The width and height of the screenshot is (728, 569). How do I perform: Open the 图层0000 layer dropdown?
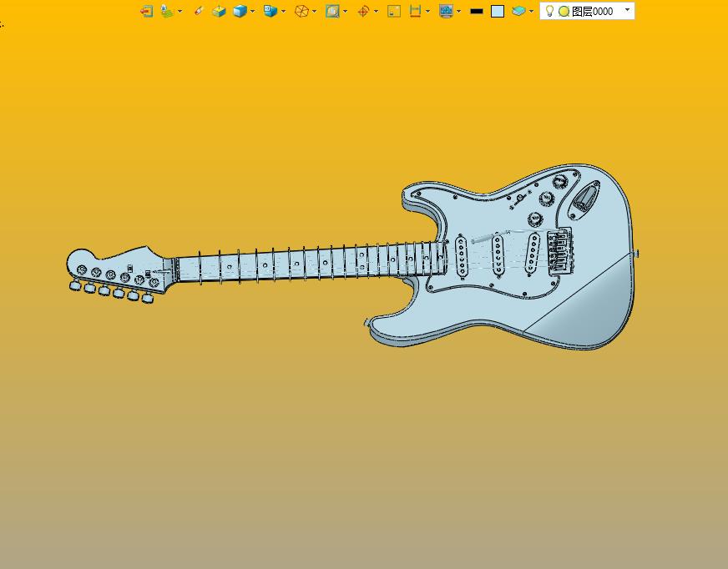click(x=627, y=10)
